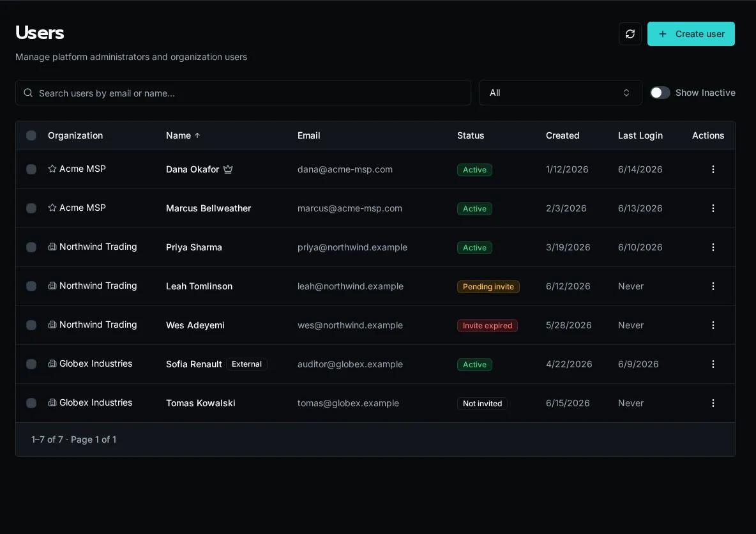Click building icon in Tomas Kowalski's row

(x=52, y=402)
